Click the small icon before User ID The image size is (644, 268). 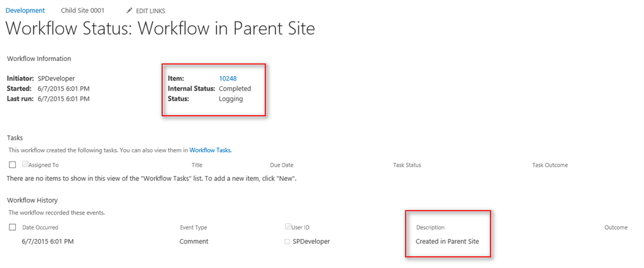[288, 226]
